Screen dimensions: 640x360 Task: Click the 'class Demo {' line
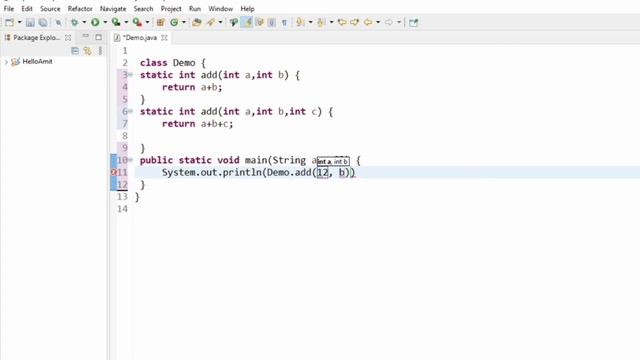click(173, 63)
